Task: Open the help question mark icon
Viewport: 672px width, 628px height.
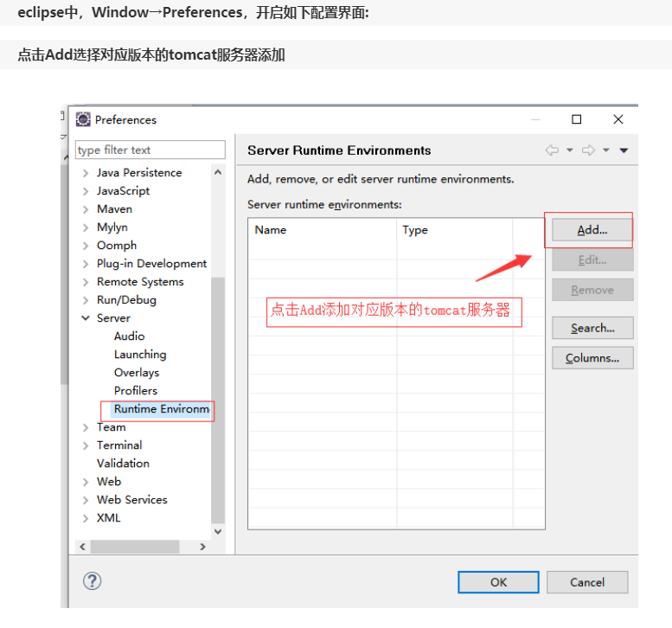Action: coord(93,581)
